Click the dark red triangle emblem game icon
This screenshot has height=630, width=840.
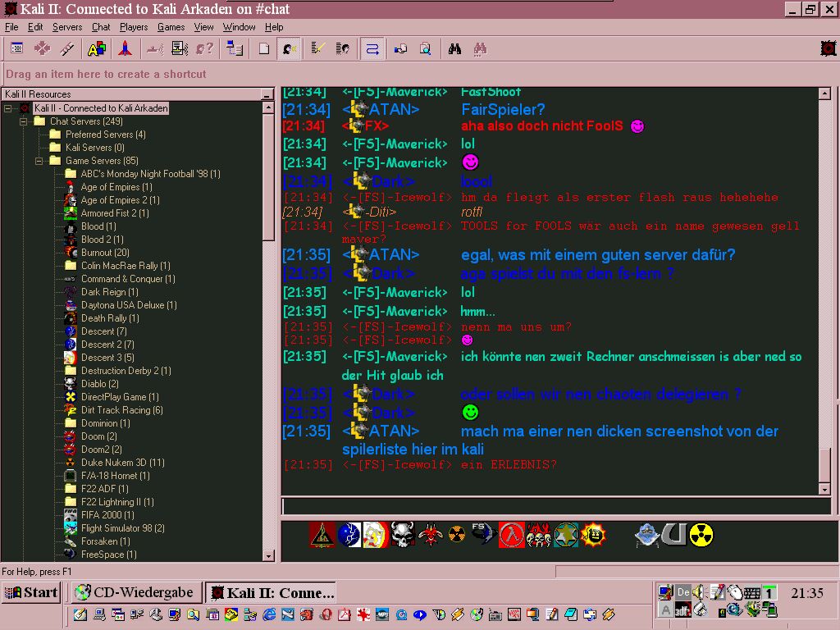tap(322, 535)
